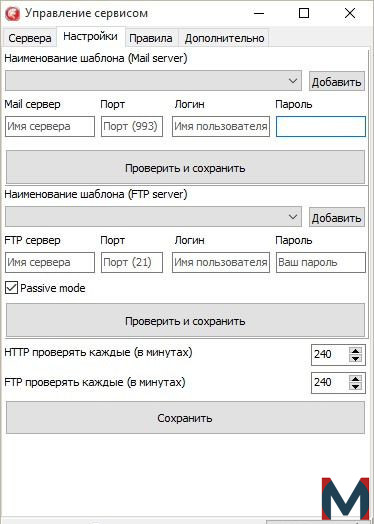This screenshot has width=374, height=524.
Task: Increase FTP check interval with up arrow
Action: tap(355, 379)
